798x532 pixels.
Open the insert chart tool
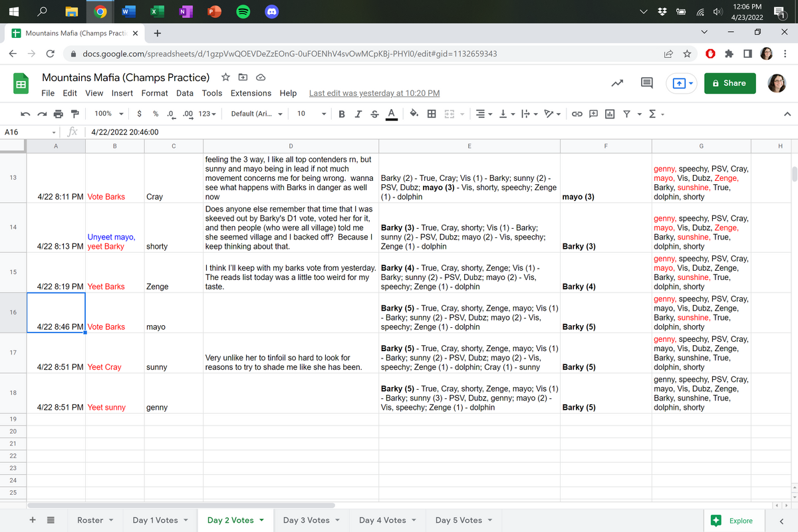[x=609, y=114]
